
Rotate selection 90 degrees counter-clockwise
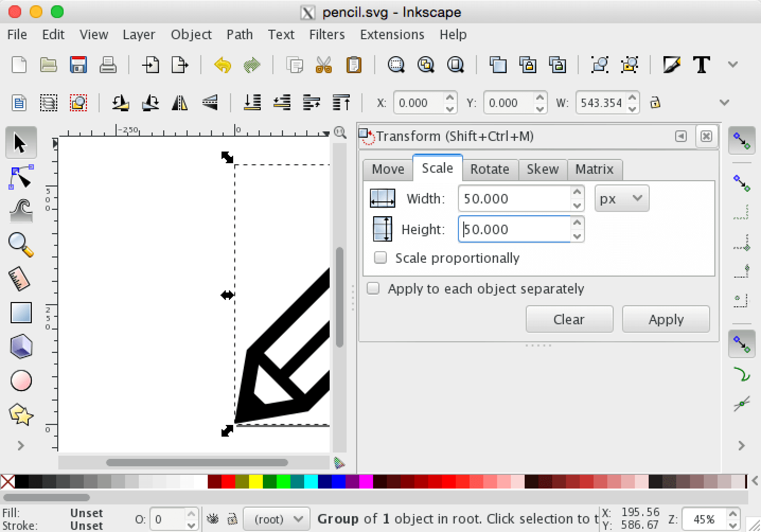coord(120,103)
